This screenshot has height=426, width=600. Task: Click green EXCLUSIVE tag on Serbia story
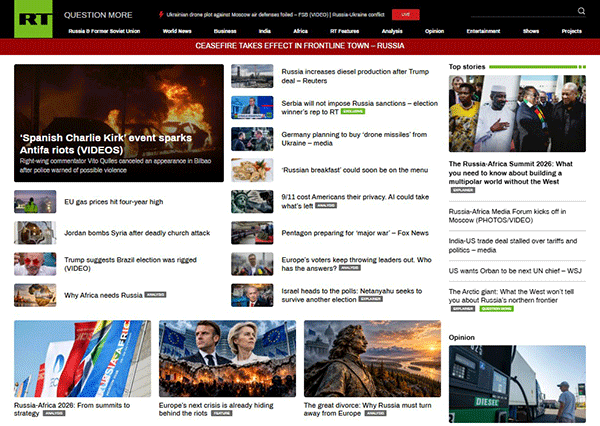click(x=353, y=111)
